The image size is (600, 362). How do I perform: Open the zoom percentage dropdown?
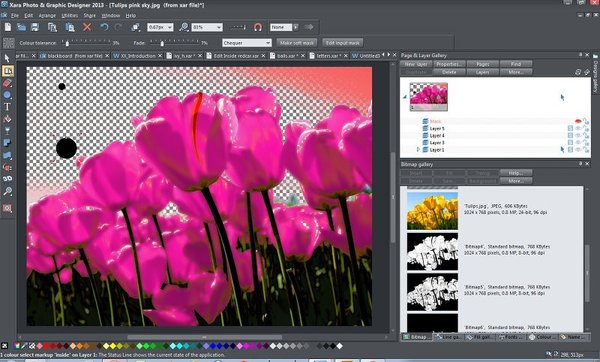(207, 27)
